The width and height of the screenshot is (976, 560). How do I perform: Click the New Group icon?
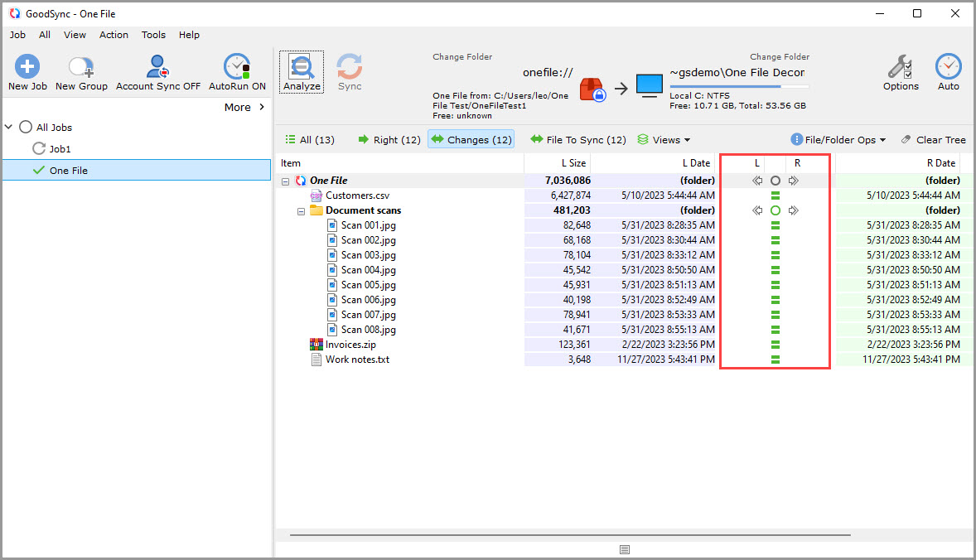click(81, 66)
